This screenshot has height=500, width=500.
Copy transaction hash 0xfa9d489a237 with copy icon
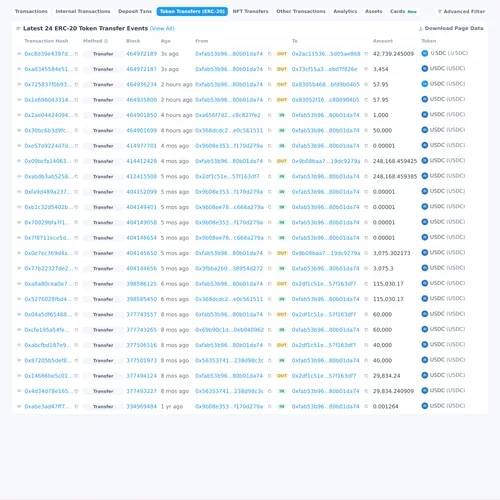76,192
